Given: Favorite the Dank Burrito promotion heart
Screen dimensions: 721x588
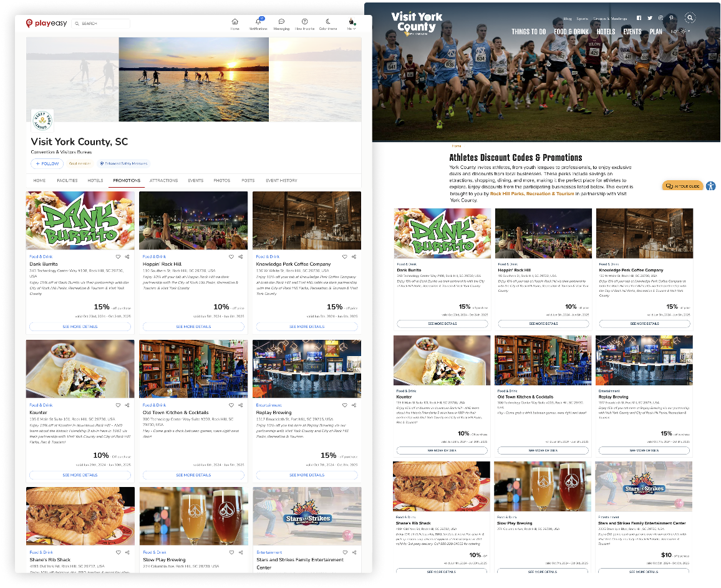Looking at the screenshot, I should [x=117, y=256].
